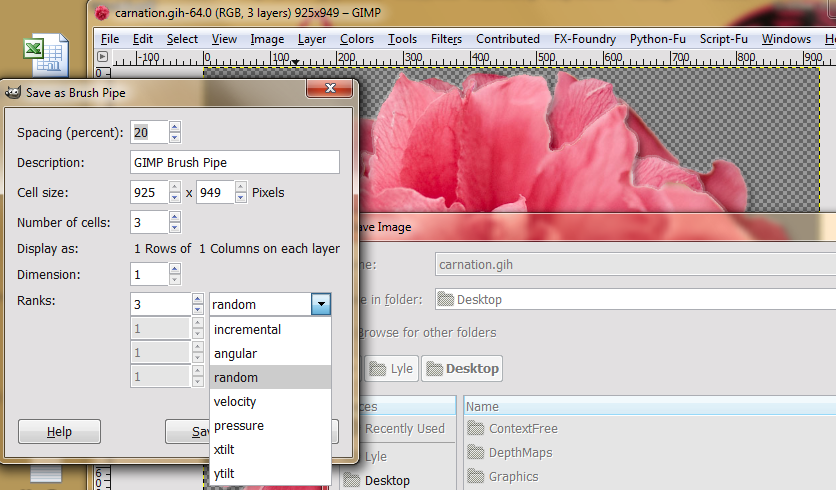Click the Description text field

pyautogui.click(x=235, y=162)
